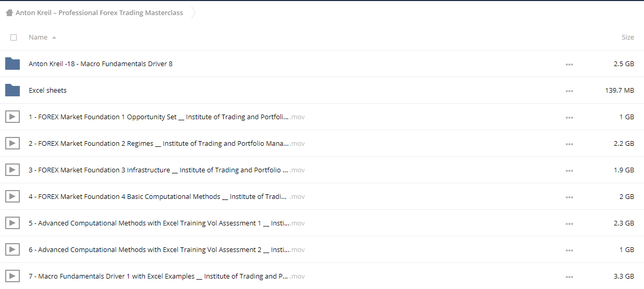Open the Anton Kreil -18 - Macro Fundamentals Driver 8 folder
644x289 pixels.
click(x=101, y=64)
